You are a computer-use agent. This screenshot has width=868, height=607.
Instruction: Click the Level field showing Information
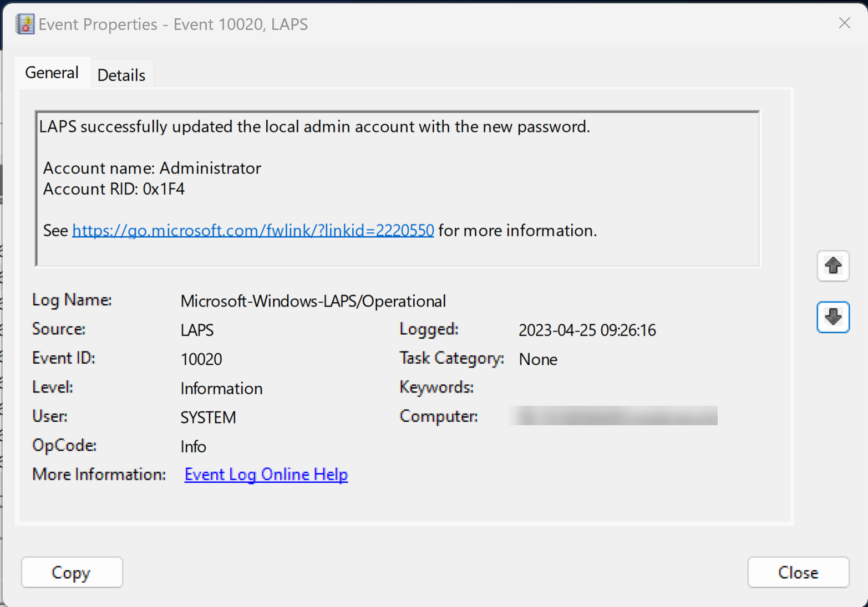coord(221,389)
